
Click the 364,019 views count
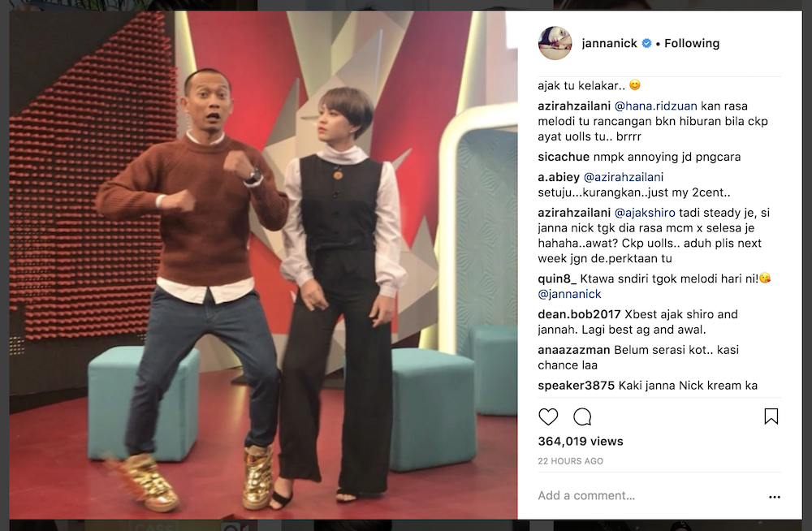pos(581,442)
